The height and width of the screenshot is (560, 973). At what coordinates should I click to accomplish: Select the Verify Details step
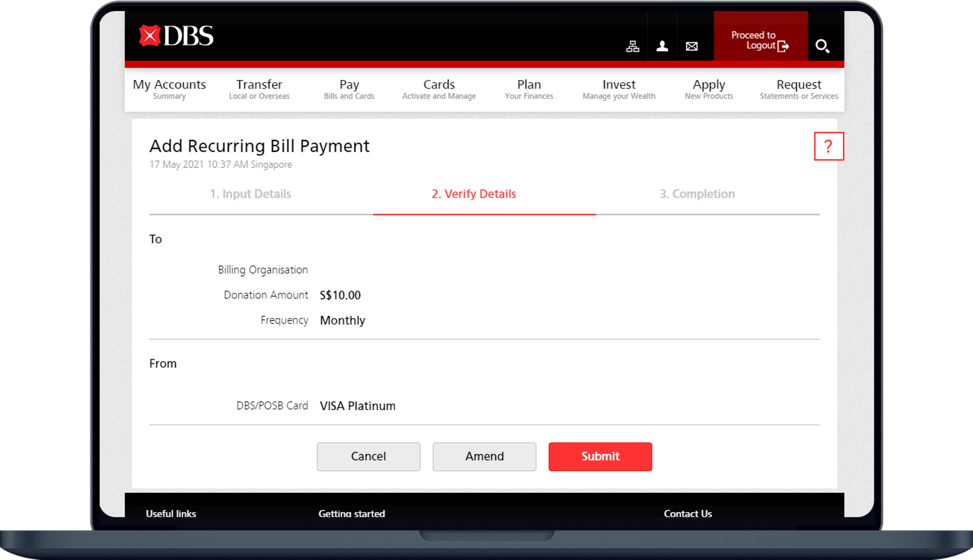473,194
